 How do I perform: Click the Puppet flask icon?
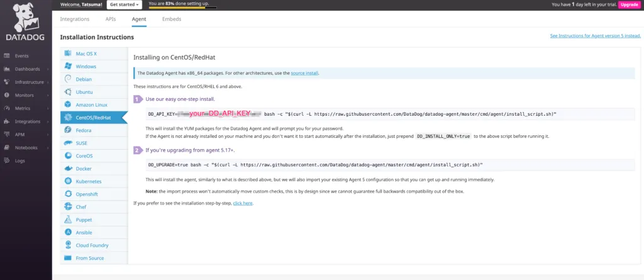(x=68, y=220)
